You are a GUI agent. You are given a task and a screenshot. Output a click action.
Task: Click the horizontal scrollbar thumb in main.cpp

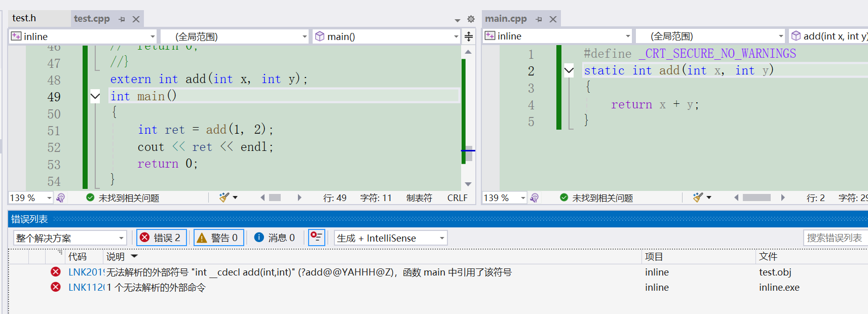click(757, 198)
